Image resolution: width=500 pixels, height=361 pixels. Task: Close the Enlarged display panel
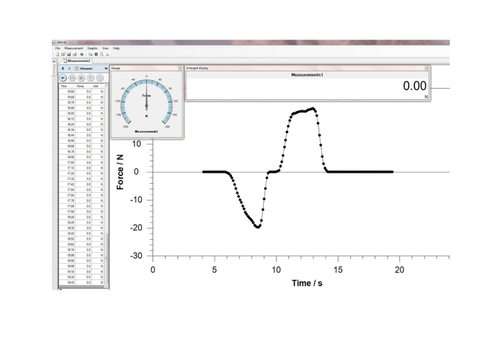tap(426, 68)
